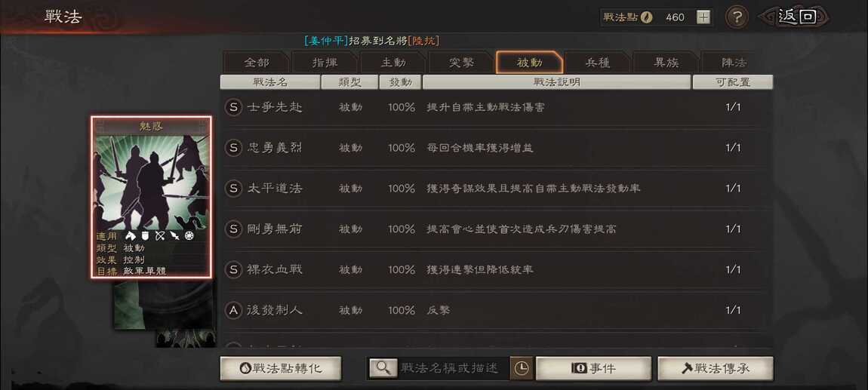Viewport: 868px width, 390px height.
Task: Click the 戰法點 coin icon
Action: point(647,17)
